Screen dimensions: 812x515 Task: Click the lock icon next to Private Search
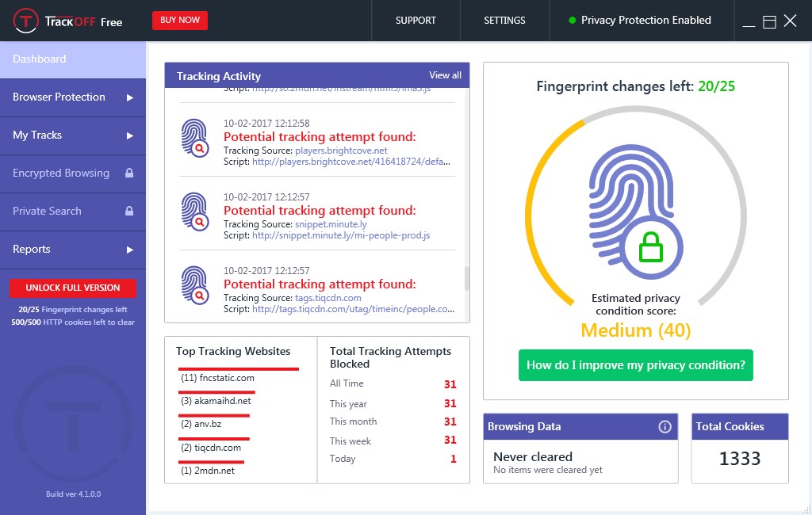click(129, 211)
